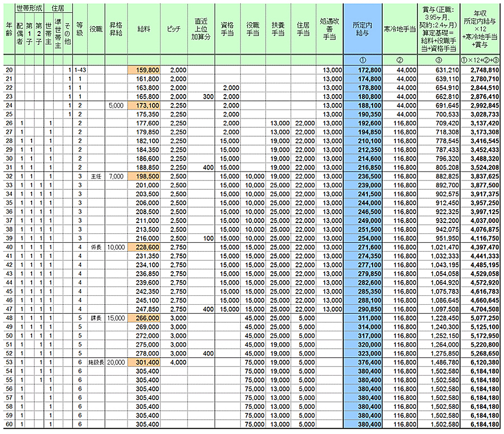
Task: Click the blue 所定内給与 header cell
Action: tap(363, 29)
